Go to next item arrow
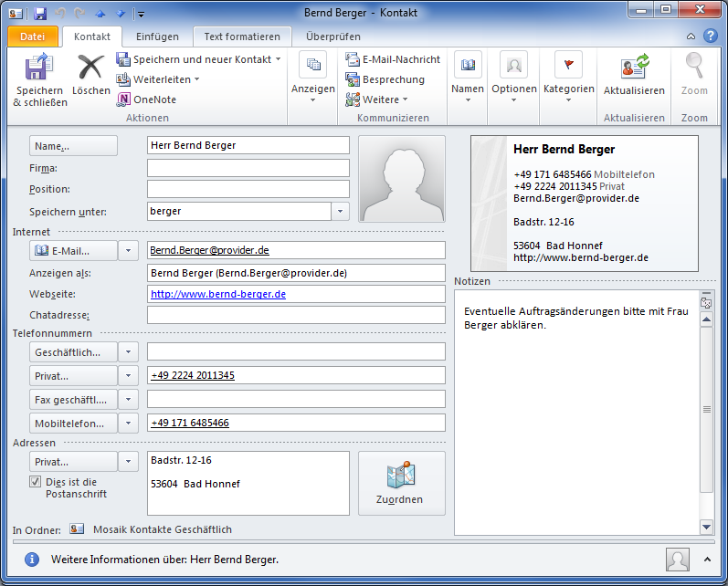This screenshot has height=586, width=728. click(x=121, y=14)
